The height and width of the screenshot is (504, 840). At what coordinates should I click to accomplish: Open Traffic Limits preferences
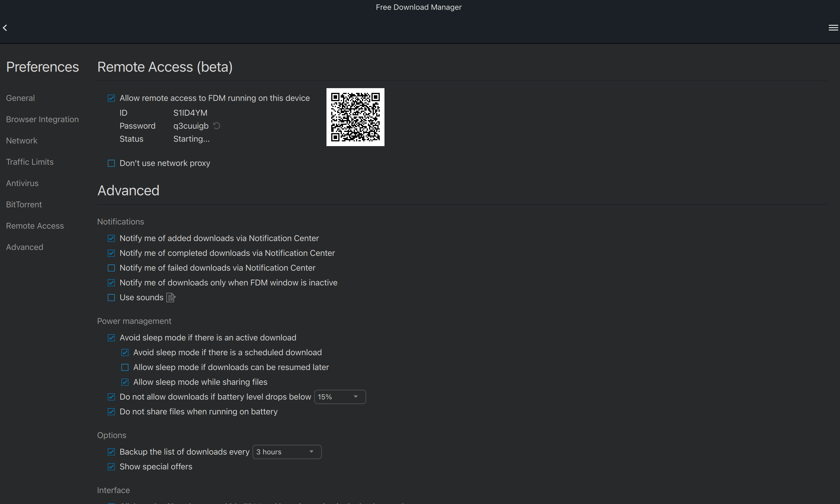point(30,162)
